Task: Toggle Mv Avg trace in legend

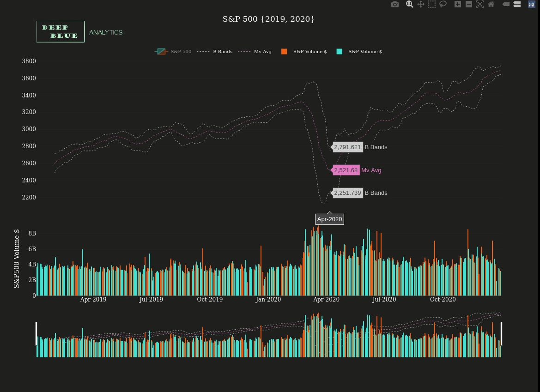Action: [255, 52]
